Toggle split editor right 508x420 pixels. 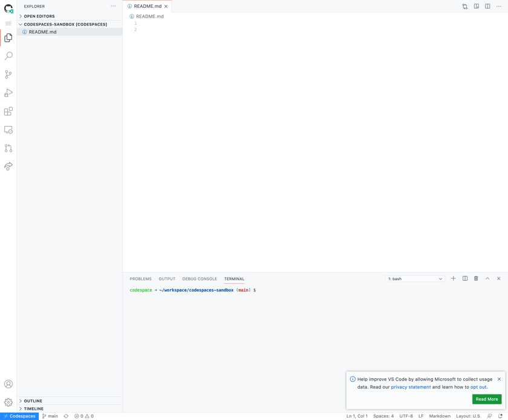click(487, 6)
